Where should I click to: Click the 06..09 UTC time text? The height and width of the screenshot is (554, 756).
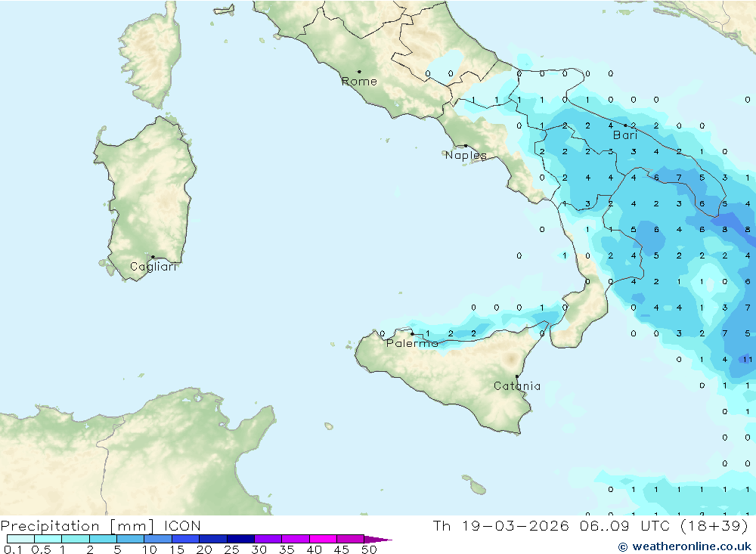pos(627,525)
